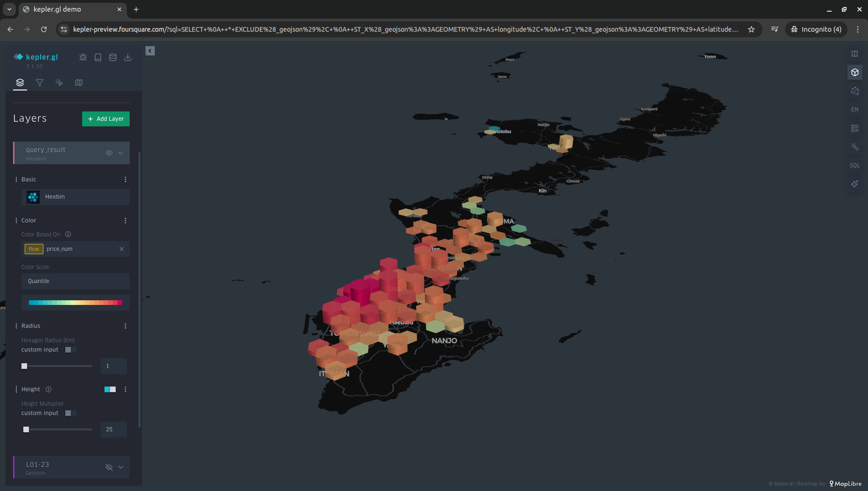
Task: Close the kepler.gl demo tab
Action: coord(119,9)
